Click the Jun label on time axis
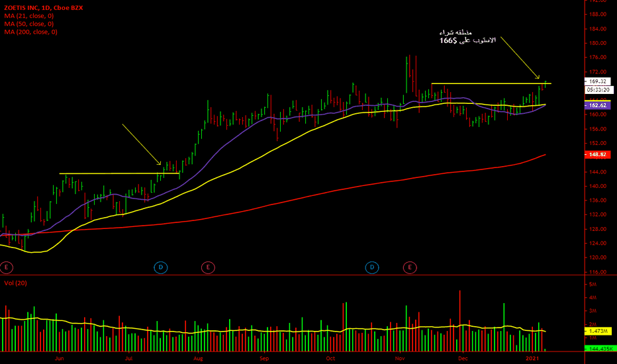 pos(60,358)
